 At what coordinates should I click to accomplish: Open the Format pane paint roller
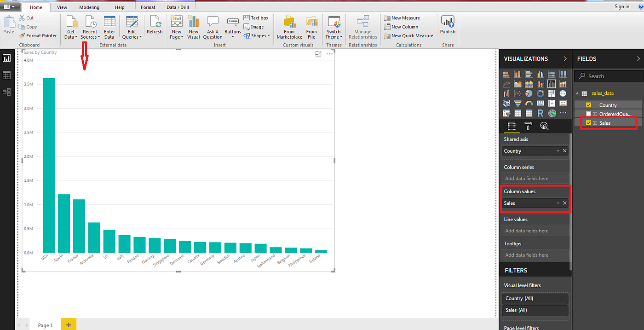(x=528, y=126)
